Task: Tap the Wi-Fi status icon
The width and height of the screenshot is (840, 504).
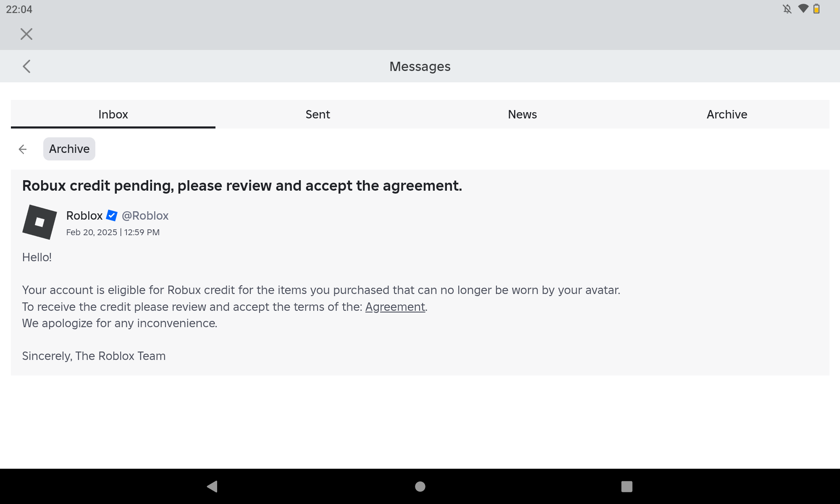Action: pos(803,9)
